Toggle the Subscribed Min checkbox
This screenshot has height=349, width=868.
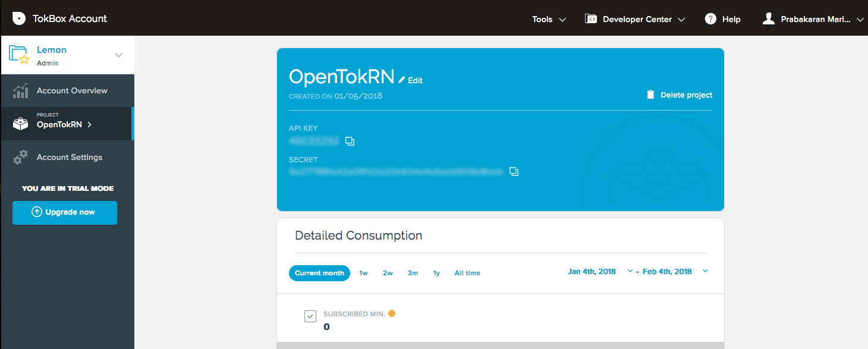coord(310,316)
